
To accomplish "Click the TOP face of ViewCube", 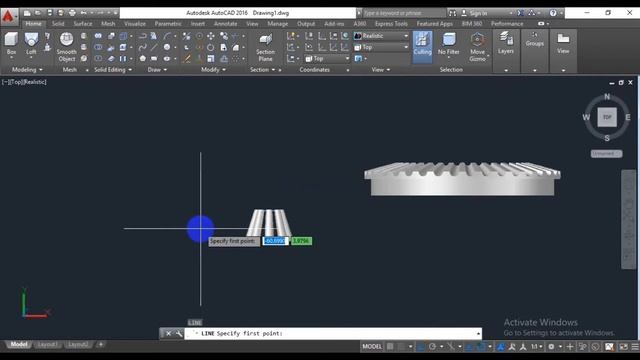I will [607, 117].
